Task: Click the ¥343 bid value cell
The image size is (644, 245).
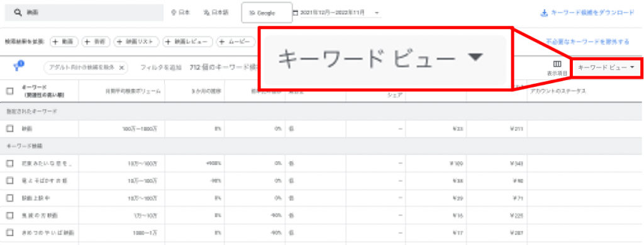Action: pos(517,163)
